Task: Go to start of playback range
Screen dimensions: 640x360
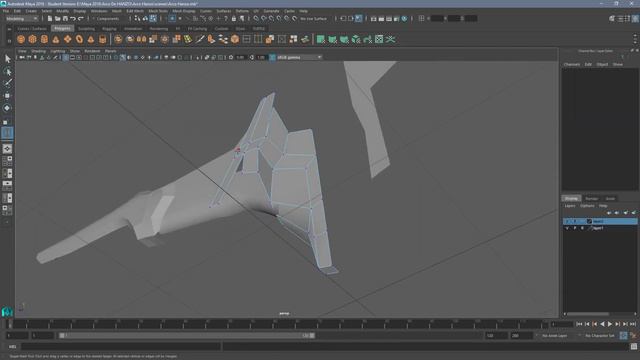Action: (x=579, y=324)
